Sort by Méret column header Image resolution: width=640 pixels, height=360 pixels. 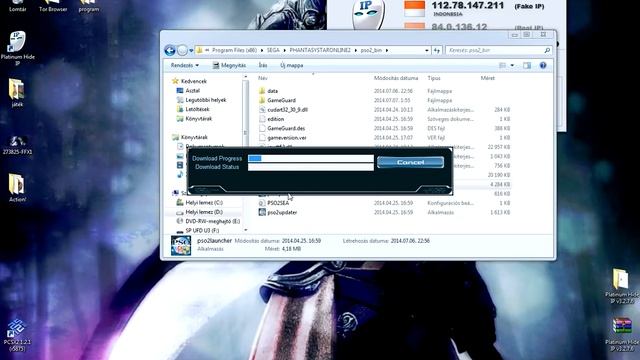(x=487, y=78)
